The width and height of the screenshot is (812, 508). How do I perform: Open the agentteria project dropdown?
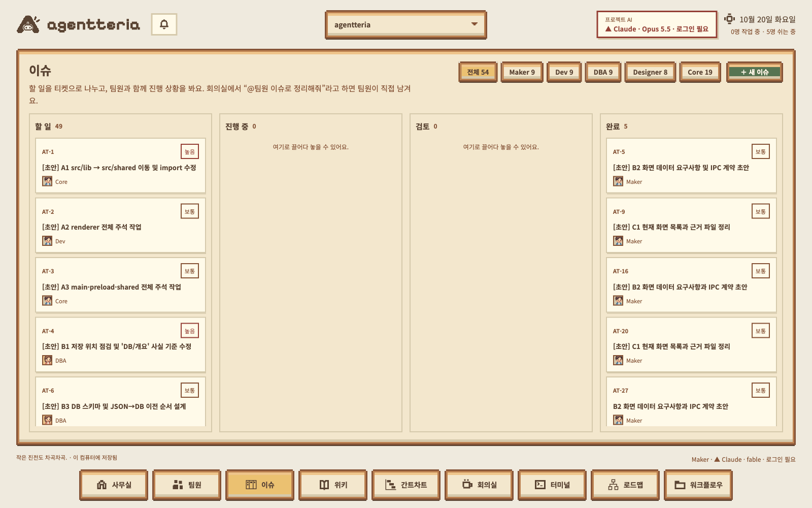(x=405, y=25)
